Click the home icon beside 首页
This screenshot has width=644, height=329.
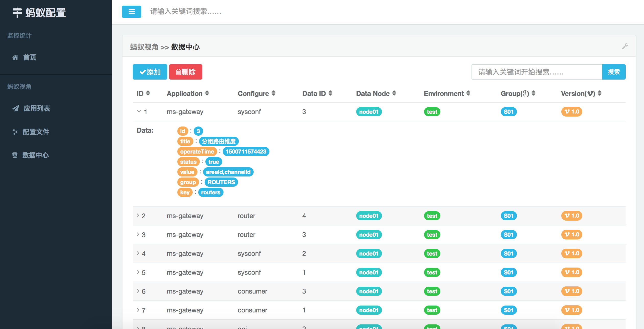(x=15, y=57)
